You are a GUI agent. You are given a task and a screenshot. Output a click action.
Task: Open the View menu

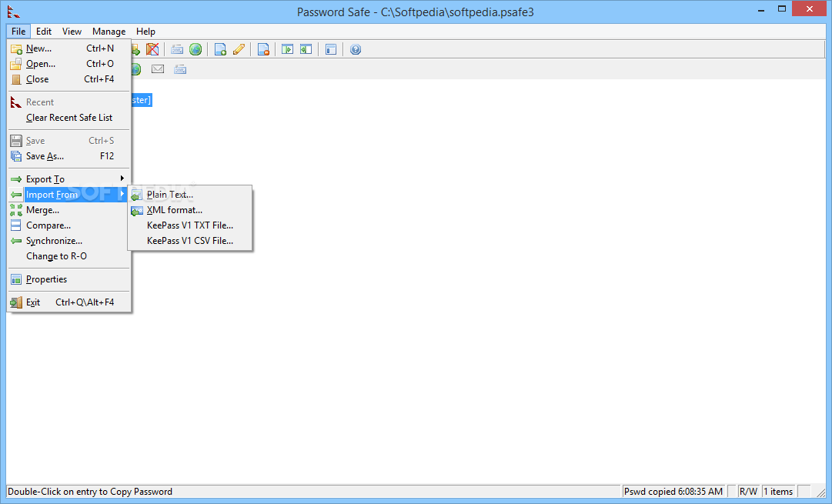pyautogui.click(x=72, y=32)
